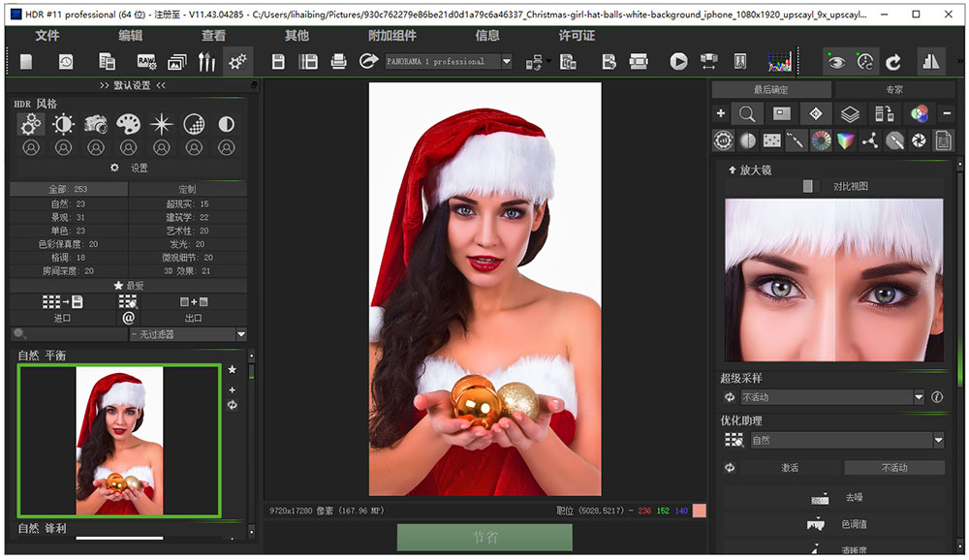Open the 编辑 menu
This screenshot has height=560, width=969.
coord(130,35)
